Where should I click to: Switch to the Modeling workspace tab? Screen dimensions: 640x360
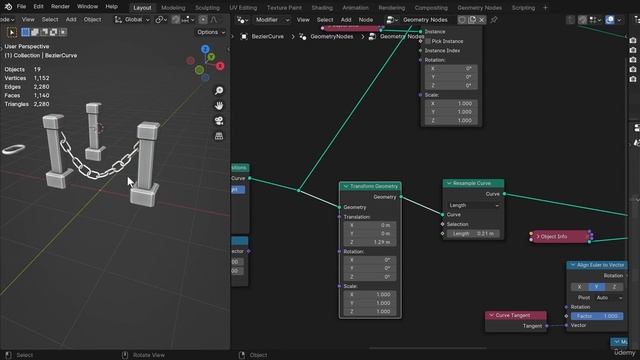pos(173,8)
